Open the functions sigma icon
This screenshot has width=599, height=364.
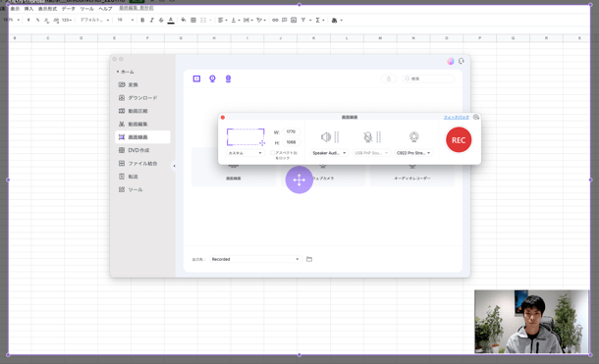point(317,20)
